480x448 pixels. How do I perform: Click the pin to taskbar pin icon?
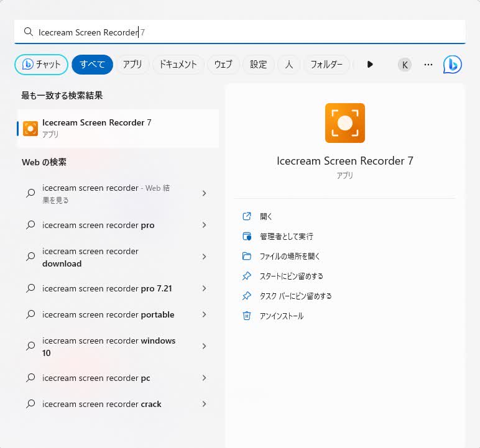click(x=247, y=296)
